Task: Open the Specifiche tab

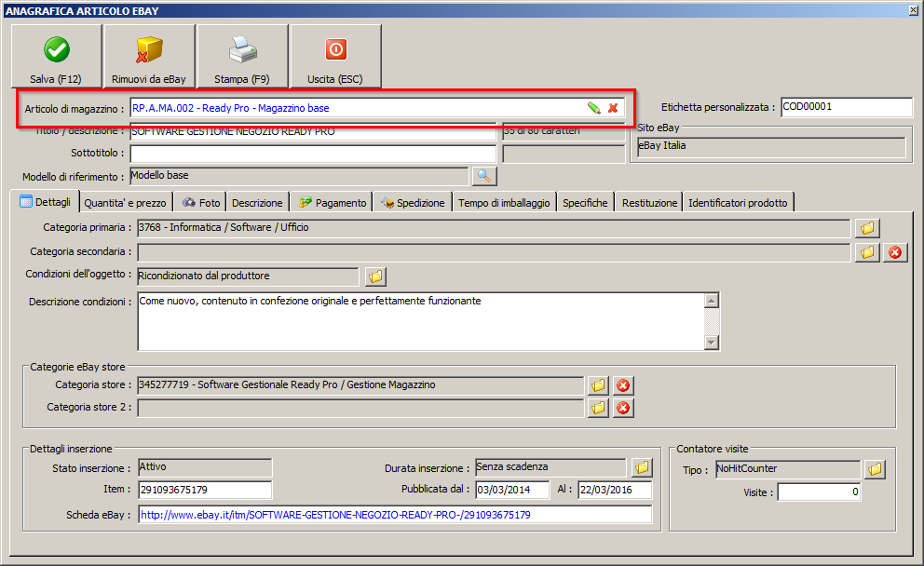Action: point(585,203)
